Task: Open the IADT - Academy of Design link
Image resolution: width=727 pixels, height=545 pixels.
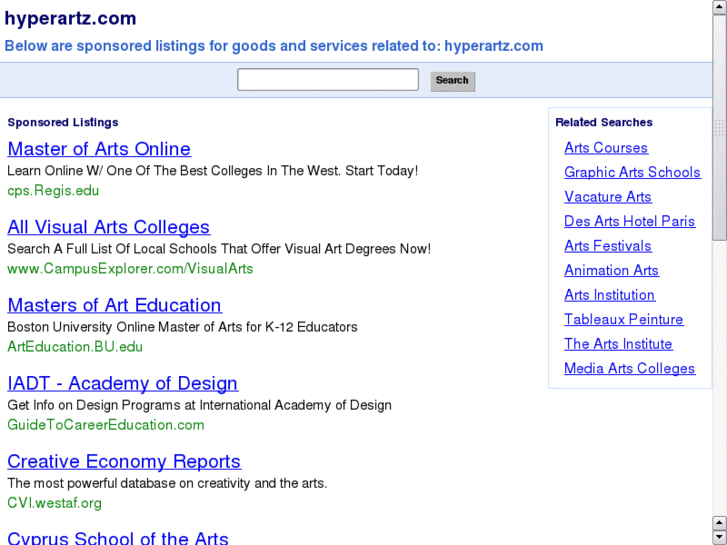Action: pos(123,383)
